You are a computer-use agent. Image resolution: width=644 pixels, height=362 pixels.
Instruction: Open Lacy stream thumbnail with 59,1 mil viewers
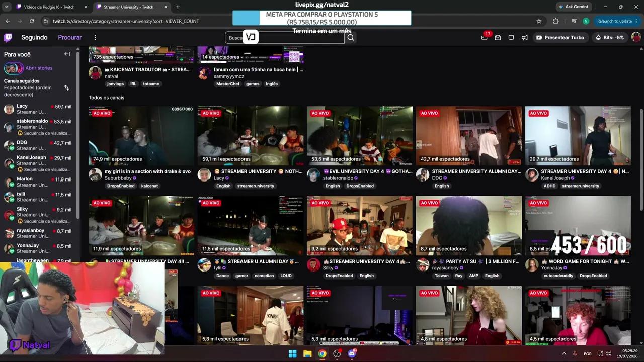[251, 136]
